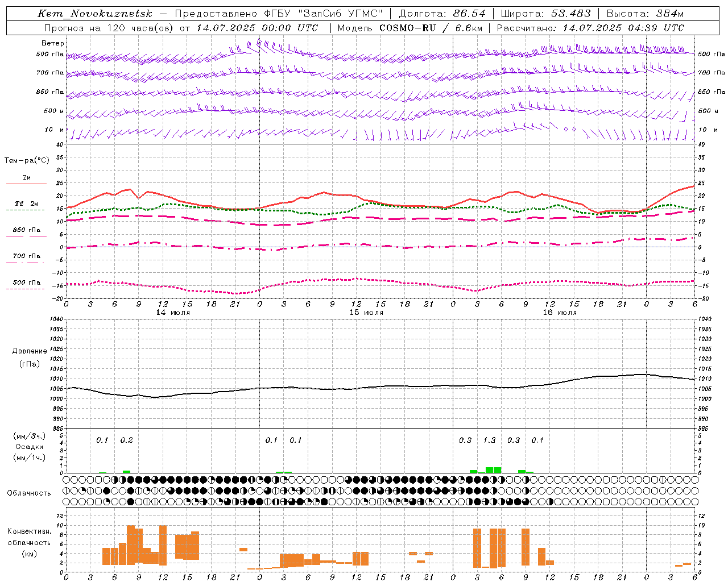The image size is (728, 582).
Task: Click the '700 гПа' temperature legend entry
Action: point(26,257)
